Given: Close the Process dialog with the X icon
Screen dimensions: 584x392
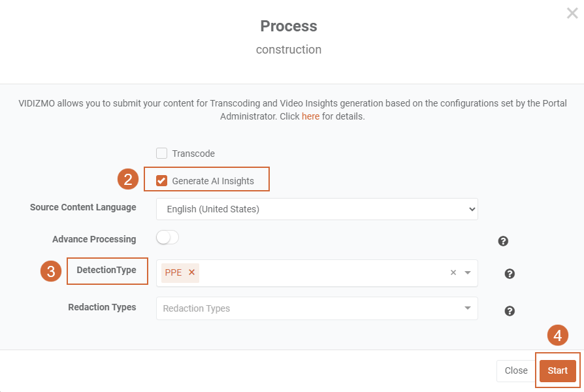Looking at the screenshot, I should [x=572, y=13].
